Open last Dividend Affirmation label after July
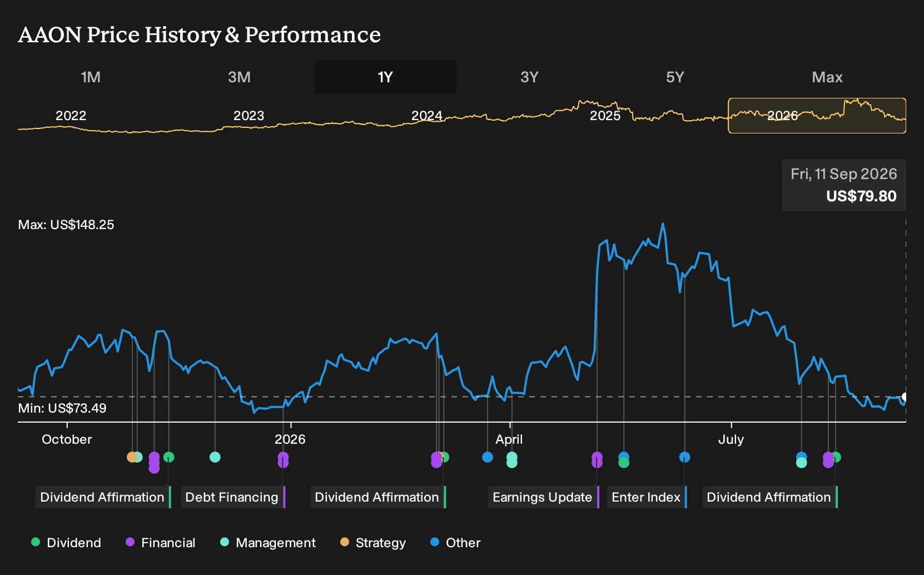Screen dimensions: 924x575 pos(770,497)
